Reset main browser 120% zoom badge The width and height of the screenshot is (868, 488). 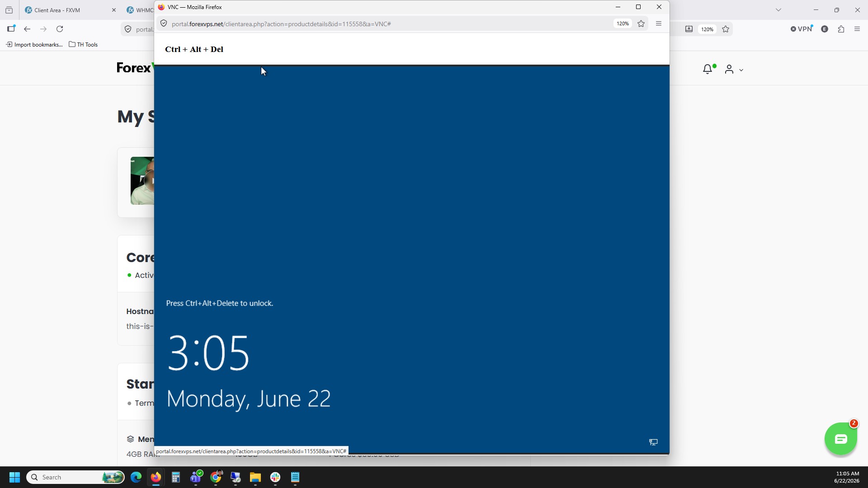point(707,29)
